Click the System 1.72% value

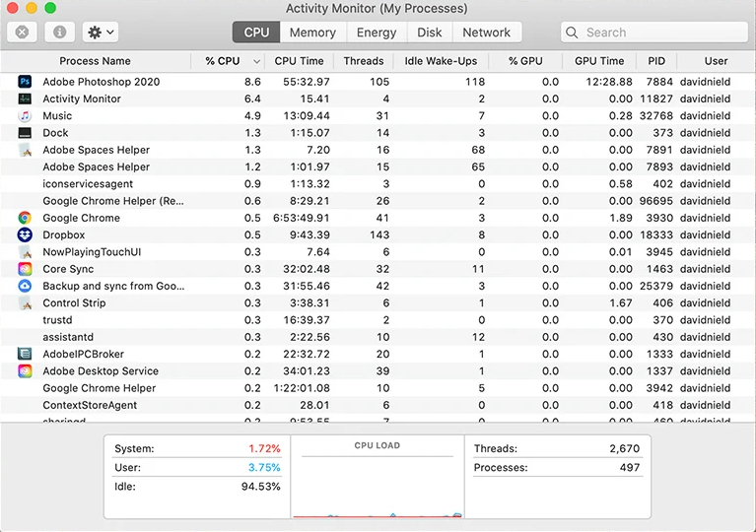(x=264, y=448)
